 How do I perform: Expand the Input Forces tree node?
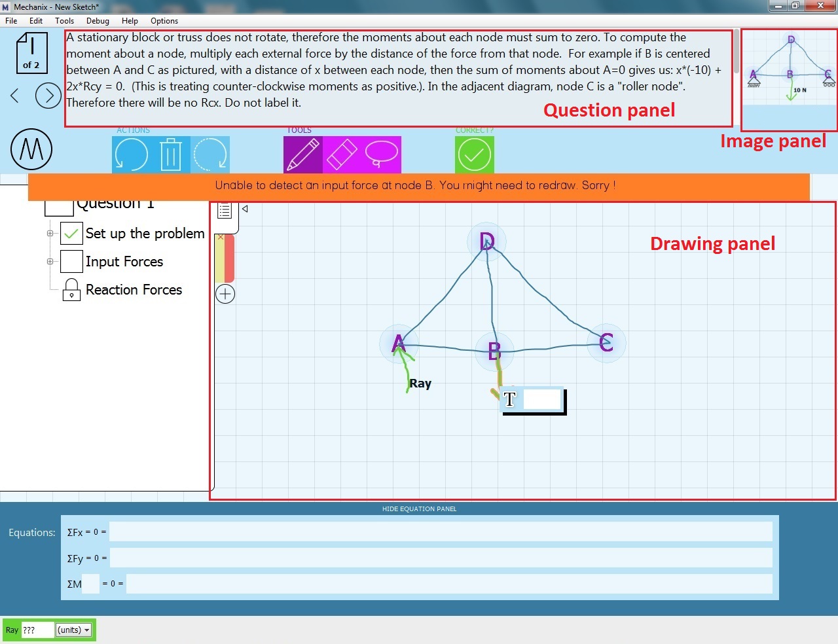50,262
